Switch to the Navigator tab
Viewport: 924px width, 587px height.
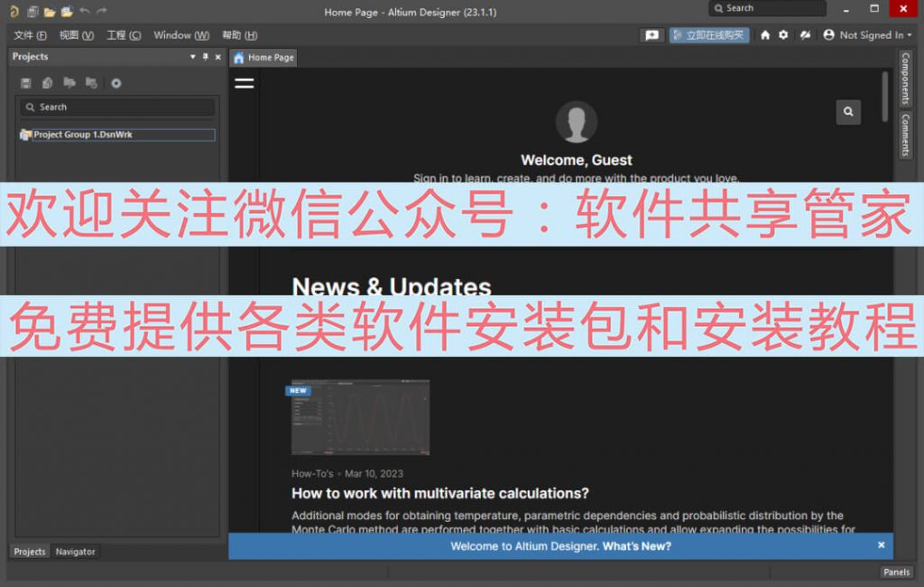(76, 552)
